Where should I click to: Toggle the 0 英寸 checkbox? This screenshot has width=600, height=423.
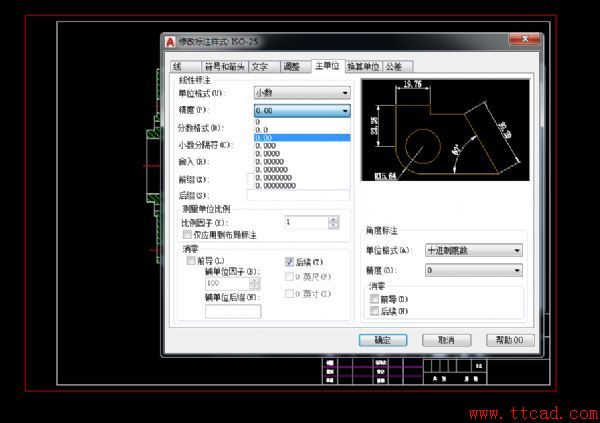click(x=290, y=294)
